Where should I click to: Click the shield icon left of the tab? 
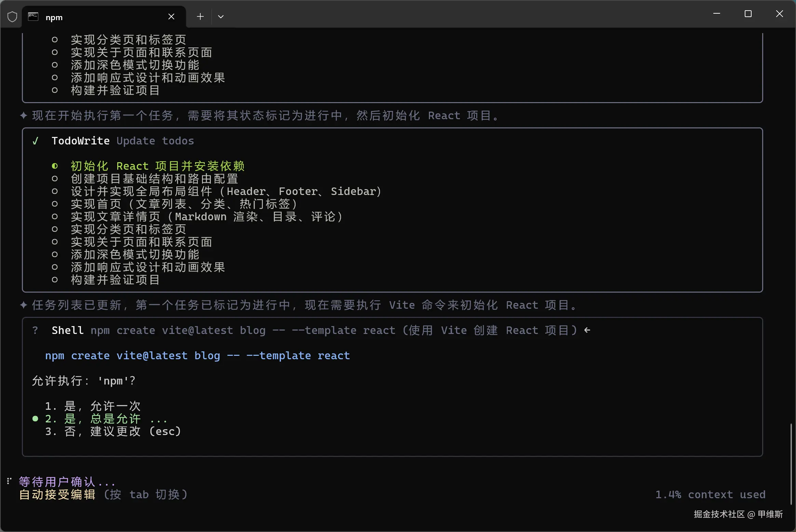(12, 17)
